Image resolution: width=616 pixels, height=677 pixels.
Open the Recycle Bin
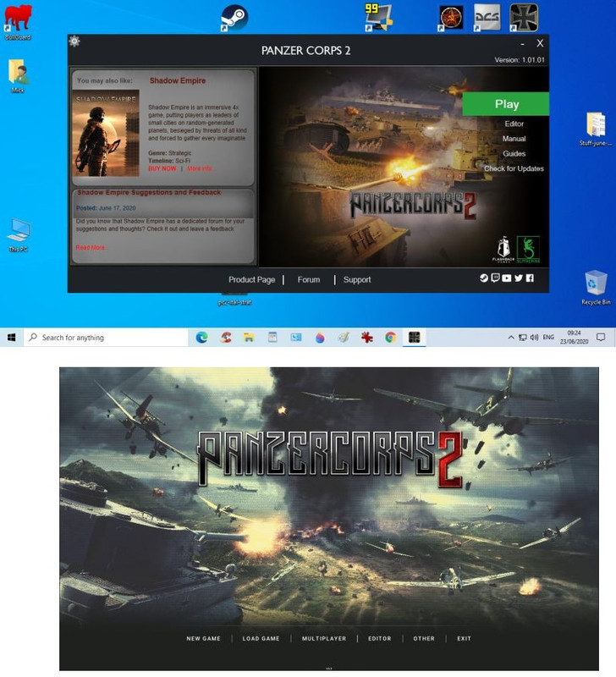tap(596, 288)
